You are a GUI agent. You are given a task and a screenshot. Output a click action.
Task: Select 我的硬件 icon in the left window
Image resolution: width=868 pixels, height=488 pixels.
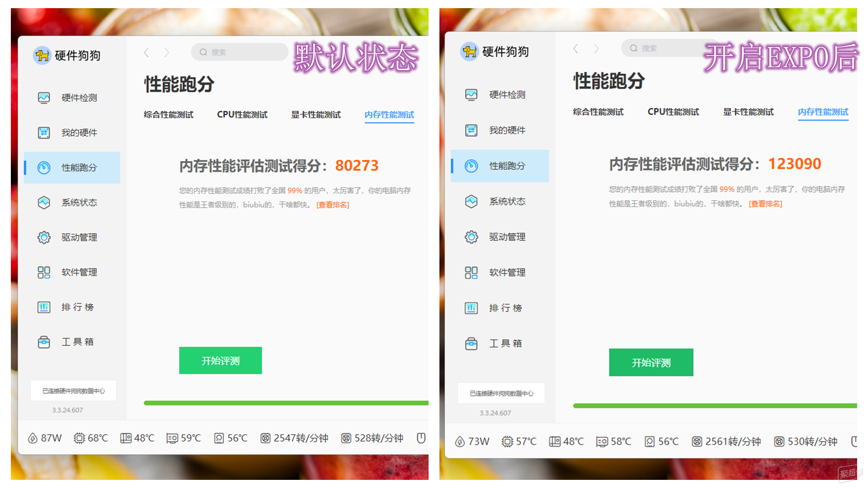[x=44, y=133]
